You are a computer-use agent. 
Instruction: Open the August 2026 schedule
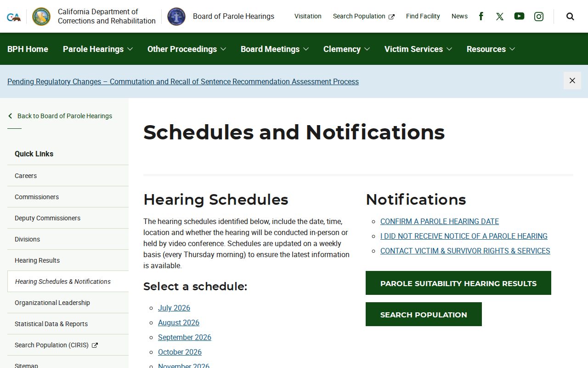click(x=179, y=322)
